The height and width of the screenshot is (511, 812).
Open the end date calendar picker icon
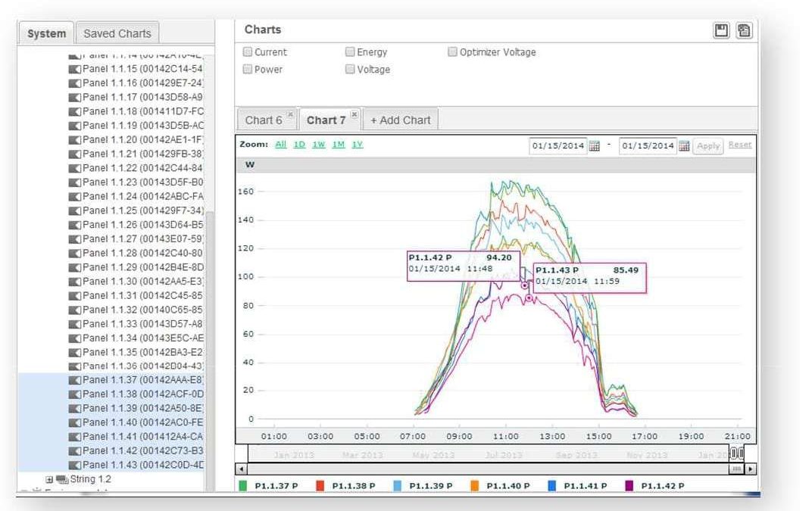(x=683, y=146)
